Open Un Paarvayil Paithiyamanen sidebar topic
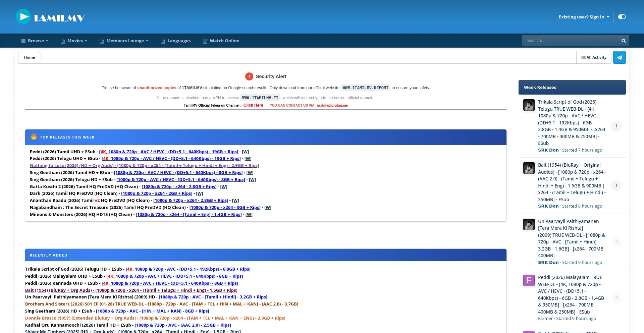 pos(572,238)
